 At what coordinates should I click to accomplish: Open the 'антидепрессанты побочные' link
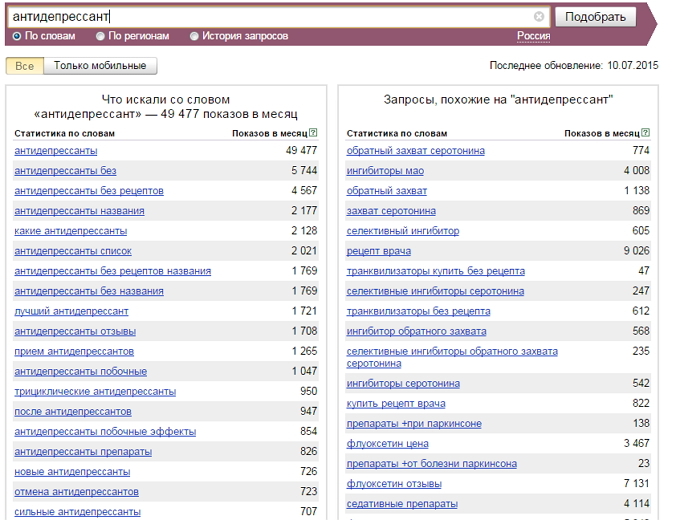[81, 372]
